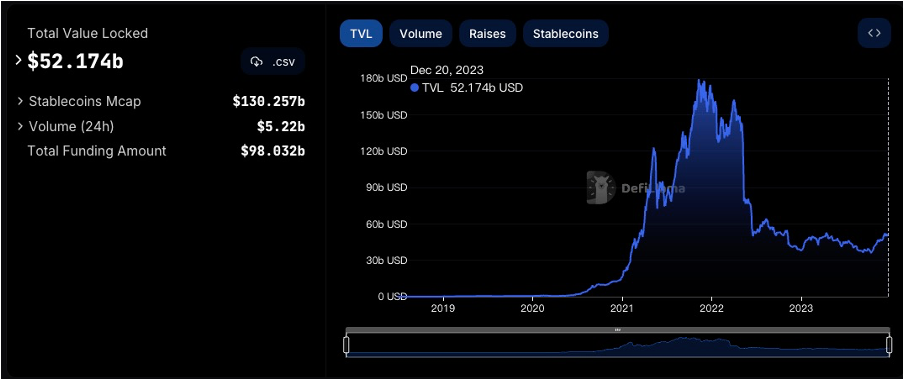Click the $52.174b total value figure

(x=76, y=61)
